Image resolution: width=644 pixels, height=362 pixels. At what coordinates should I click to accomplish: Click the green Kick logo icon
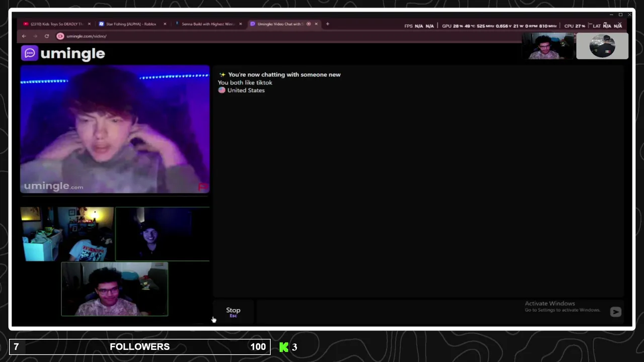click(x=284, y=347)
